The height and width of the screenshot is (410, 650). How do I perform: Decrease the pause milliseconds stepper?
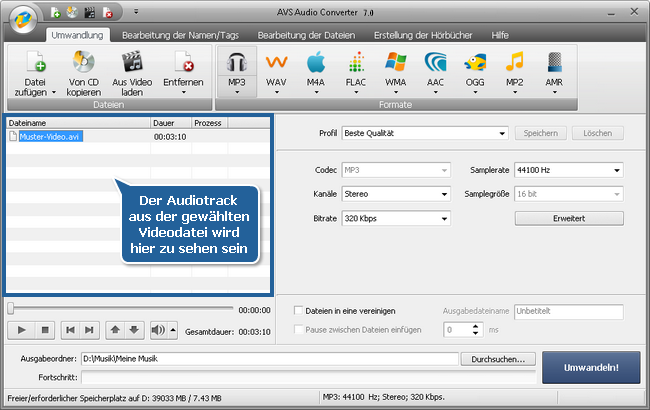click(x=475, y=333)
